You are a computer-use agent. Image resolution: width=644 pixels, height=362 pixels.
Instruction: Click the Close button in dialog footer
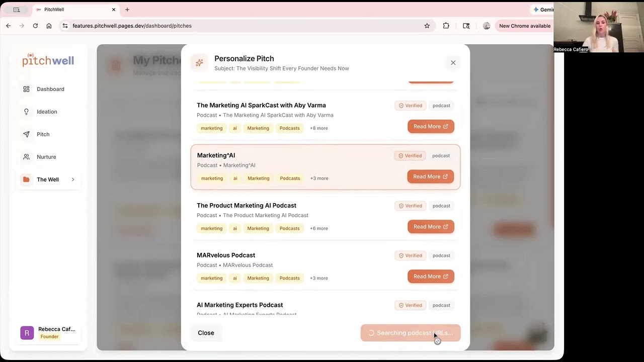click(206, 333)
